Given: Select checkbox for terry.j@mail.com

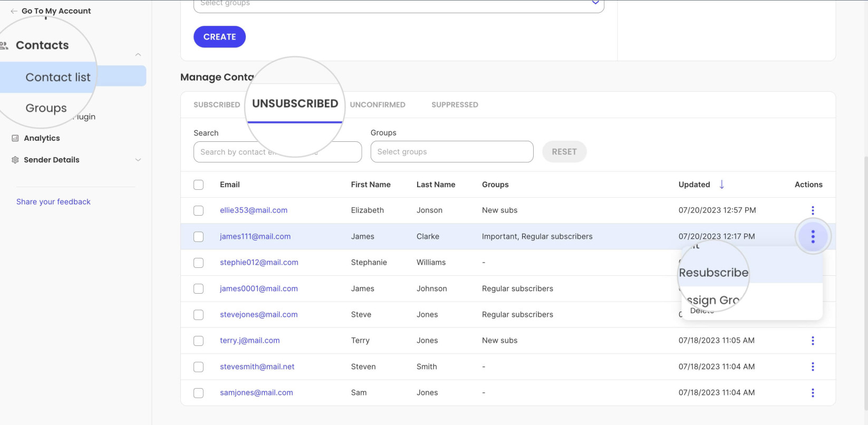Looking at the screenshot, I should (x=198, y=341).
